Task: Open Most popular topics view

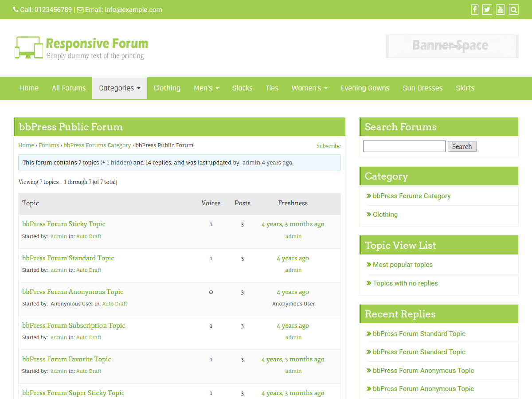Action: coord(403,265)
